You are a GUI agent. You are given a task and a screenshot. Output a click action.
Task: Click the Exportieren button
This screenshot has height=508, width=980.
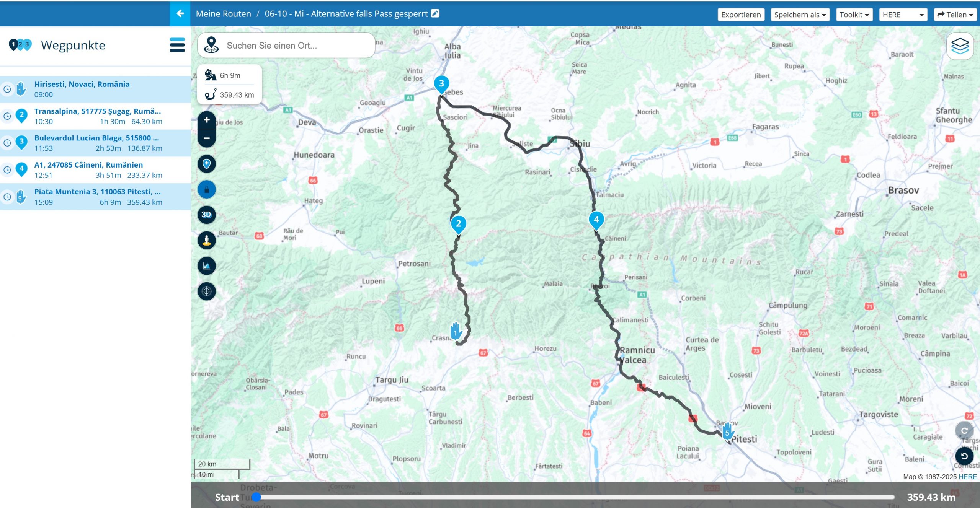[741, 15]
